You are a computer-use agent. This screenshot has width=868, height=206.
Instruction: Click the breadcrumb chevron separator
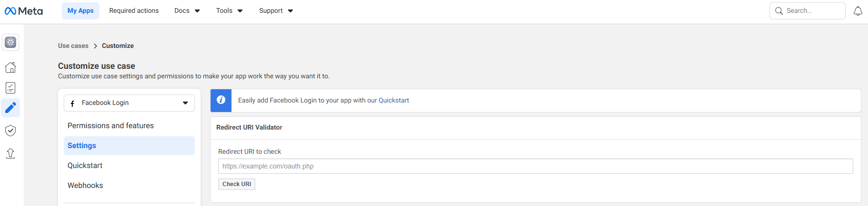[95, 46]
